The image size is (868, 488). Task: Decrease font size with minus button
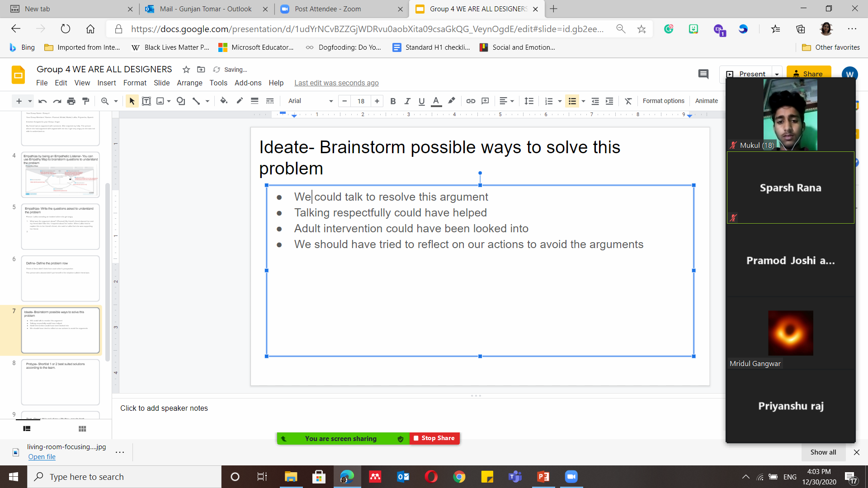tap(344, 101)
